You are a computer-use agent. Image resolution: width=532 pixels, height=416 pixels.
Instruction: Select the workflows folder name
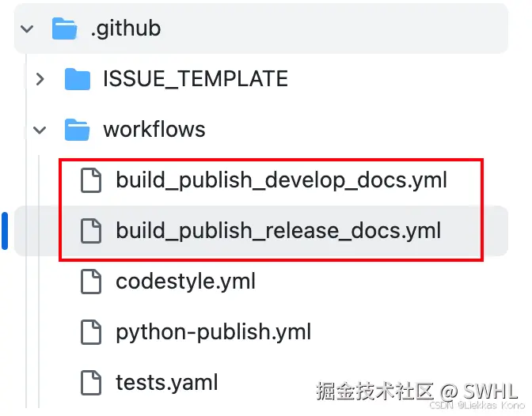154,130
